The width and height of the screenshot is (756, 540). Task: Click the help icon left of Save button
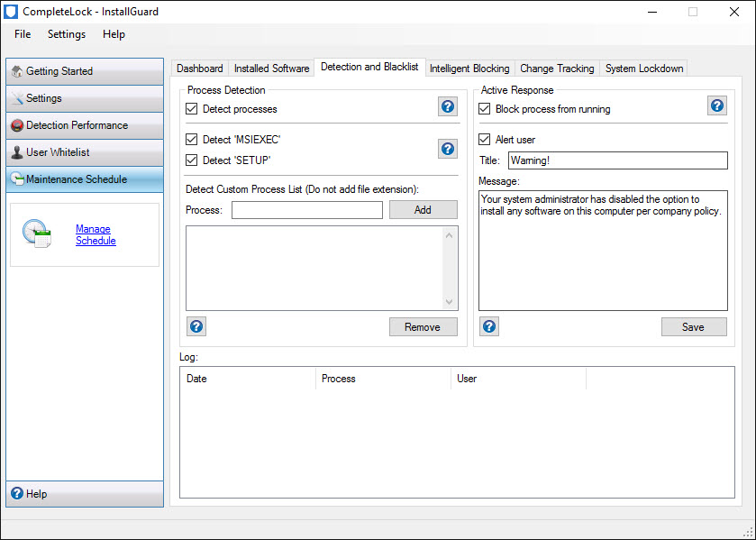tap(489, 326)
